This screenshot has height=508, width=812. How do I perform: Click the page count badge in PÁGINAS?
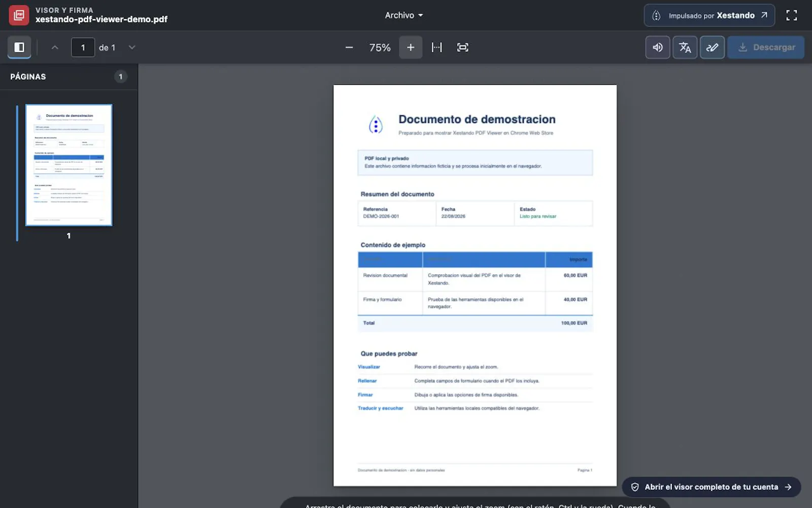(120, 77)
